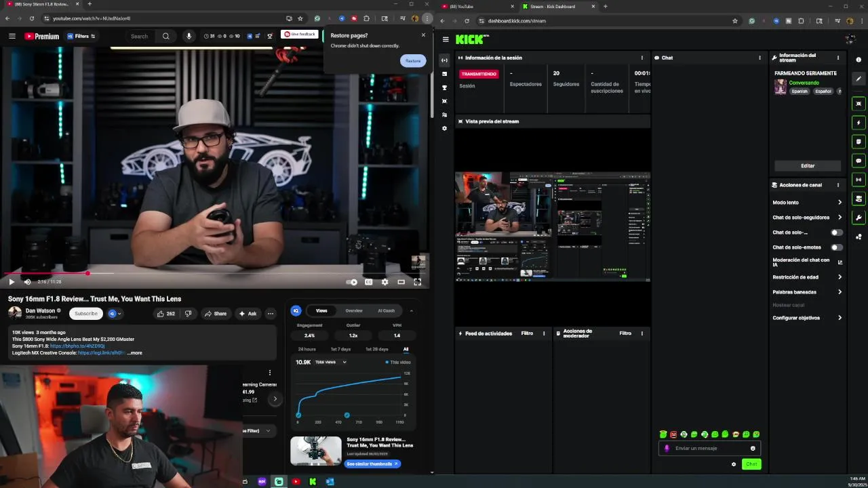Subscribe to Dan Watson's channel
This screenshot has height=488, width=868.
point(85,313)
